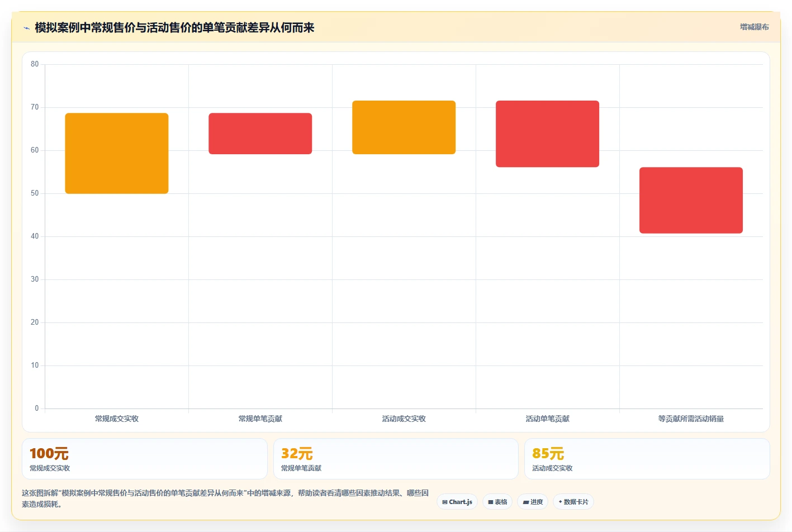Screen dimensions: 792x532
Task: Click y-axis value 60
Action: (x=35, y=150)
